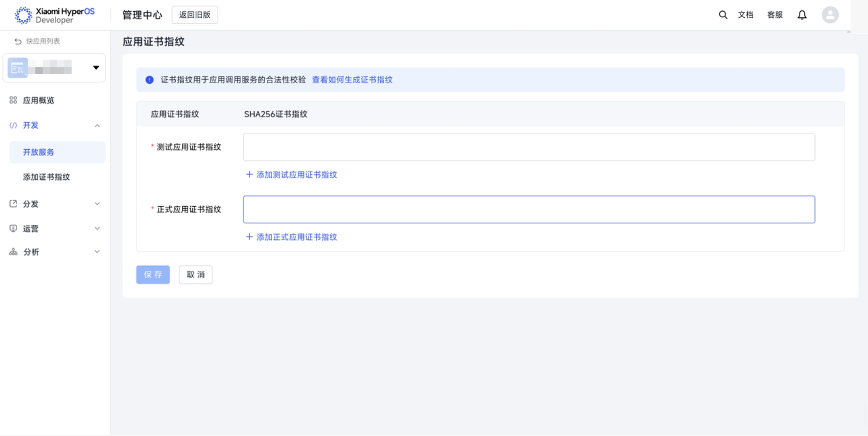The image size is (868, 436).
Task: Focus the 测试应用证书指纹 input field
Action: [529, 147]
